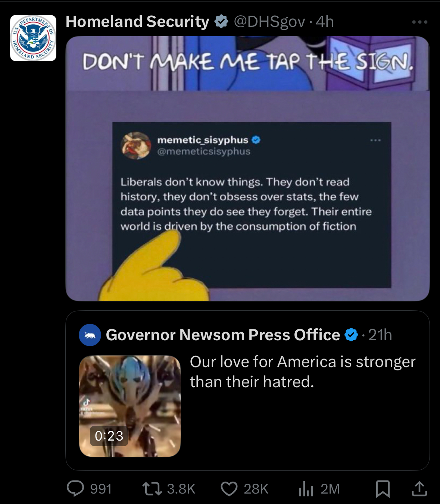Open Governor Newsom Press Office avatar
This screenshot has height=504, width=440.
(90, 335)
